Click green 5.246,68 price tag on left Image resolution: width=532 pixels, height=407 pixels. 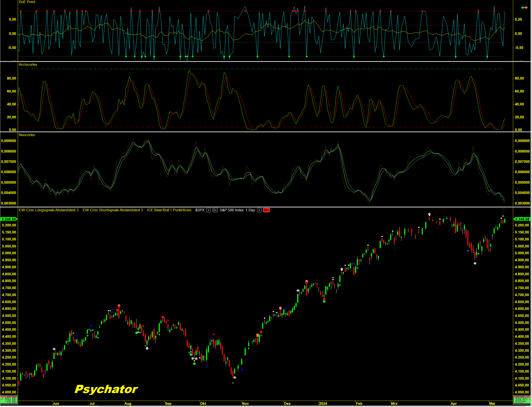click(9, 219)
